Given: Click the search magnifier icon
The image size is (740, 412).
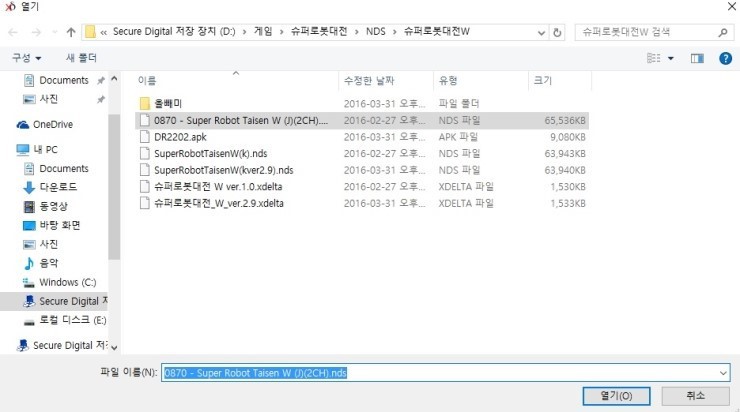Looking at the screenshot, I should click(723, 32).
